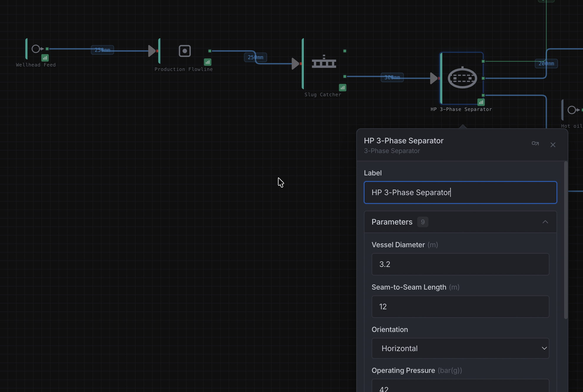583x392 pixels.
Task: Open the Production Flowline results chart badge
Action: coord(208,62)
